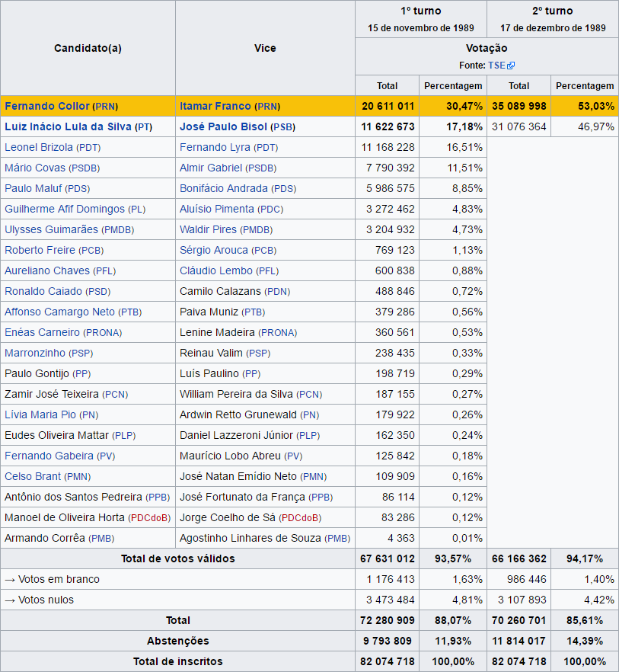This screenshot has height=672, width=619.
Task: Click the PMB party link beside Armando Corrêa
Action: point(101,538)
